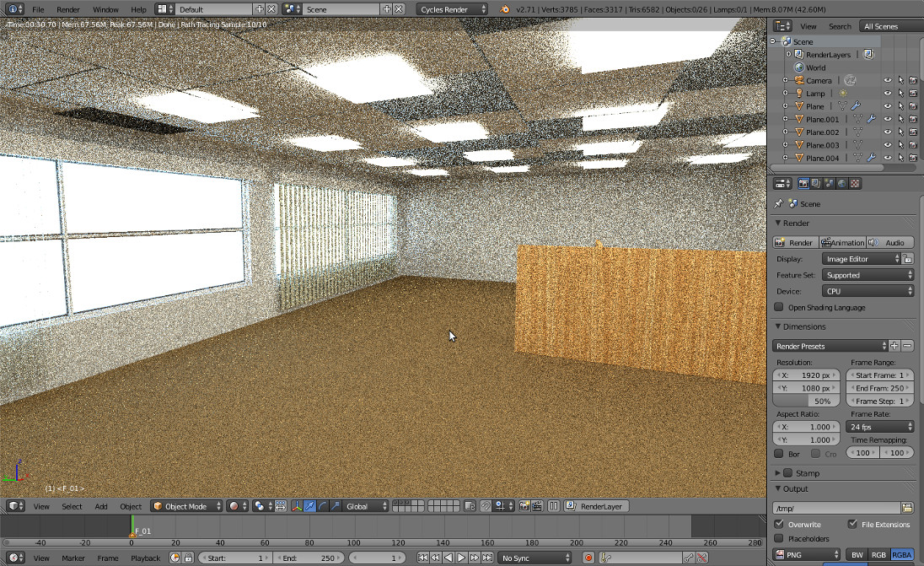
Task: Open the Feature Set dropdown
Action: point(868,275)
